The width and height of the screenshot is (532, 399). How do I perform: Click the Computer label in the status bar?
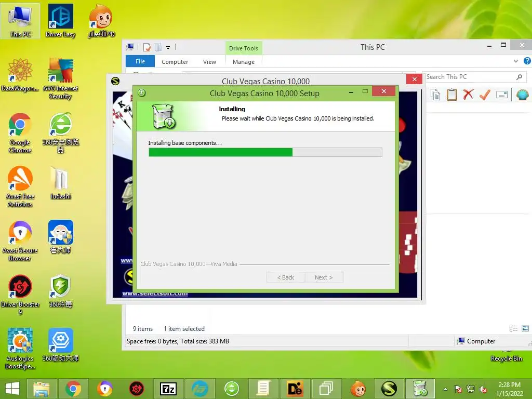481,341
